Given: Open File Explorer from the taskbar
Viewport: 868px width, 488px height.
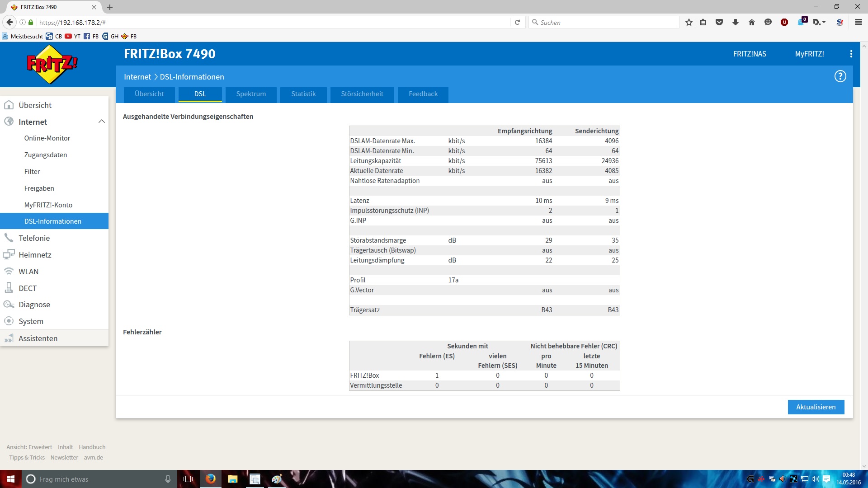Looking at the screenshot, I should (232, 479).
